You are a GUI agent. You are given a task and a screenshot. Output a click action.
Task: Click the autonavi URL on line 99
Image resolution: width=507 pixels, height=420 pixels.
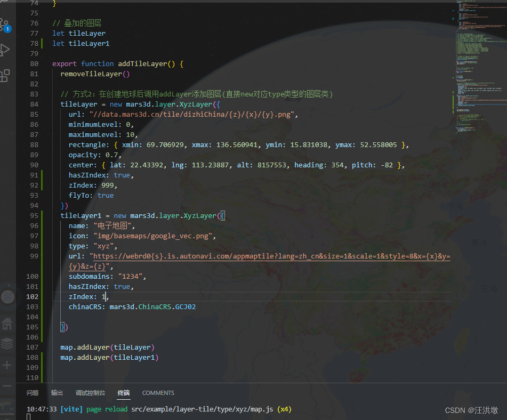click(x=267, y=256)
